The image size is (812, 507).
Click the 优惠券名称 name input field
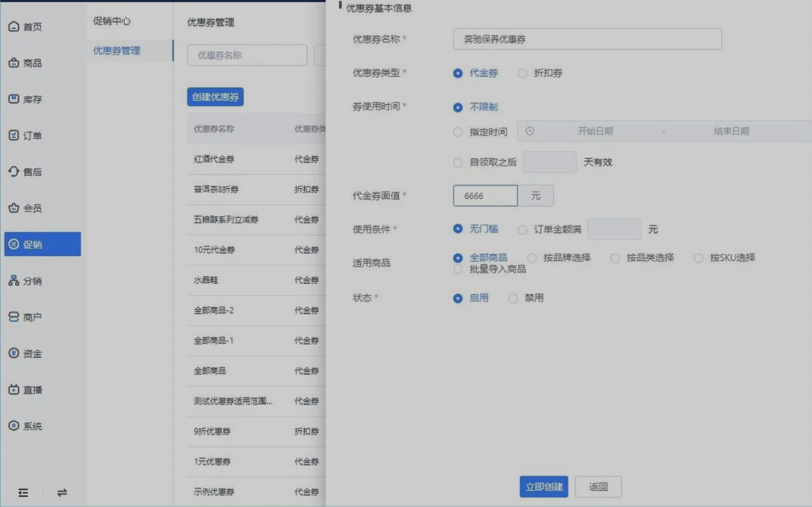(x=587, y=39)
